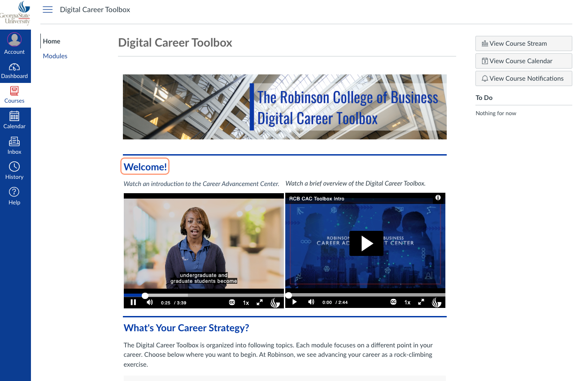Toggle captions on the Toolbox Intro video
The width and height of the screenshot is (588, 381).
pos(393,303)
